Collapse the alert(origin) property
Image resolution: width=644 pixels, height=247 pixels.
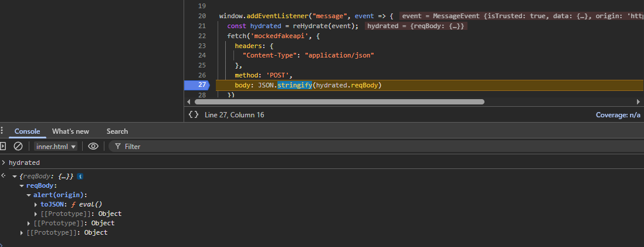tap(29, 195)
